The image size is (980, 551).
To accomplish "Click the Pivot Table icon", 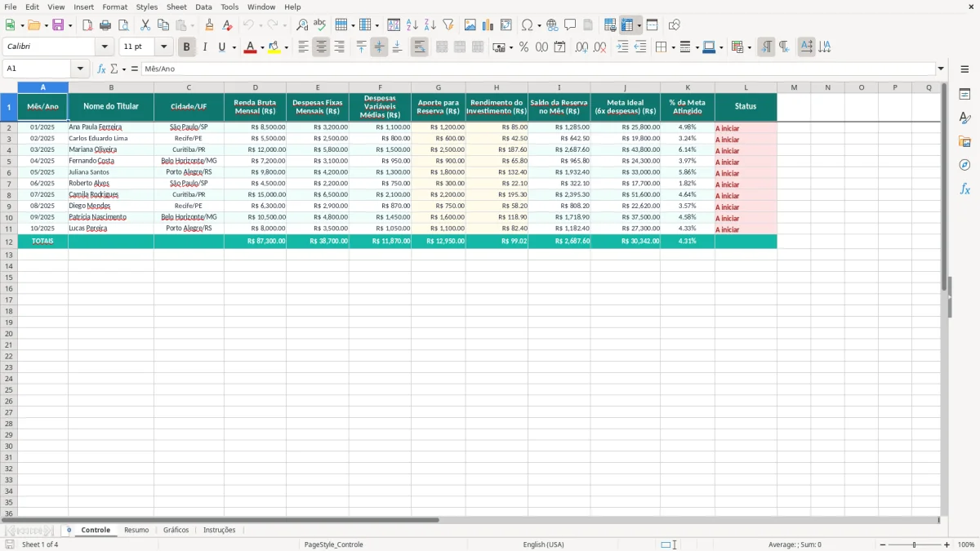I will [506, 25].
